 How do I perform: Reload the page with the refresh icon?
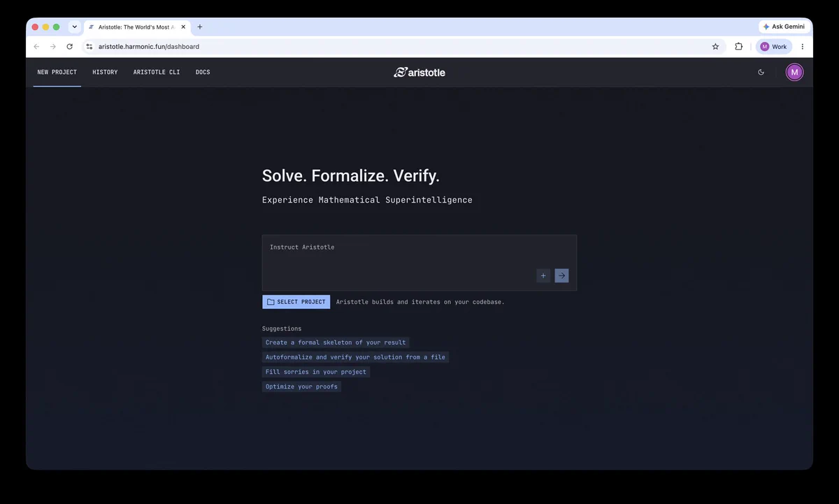tap(69, 47)
